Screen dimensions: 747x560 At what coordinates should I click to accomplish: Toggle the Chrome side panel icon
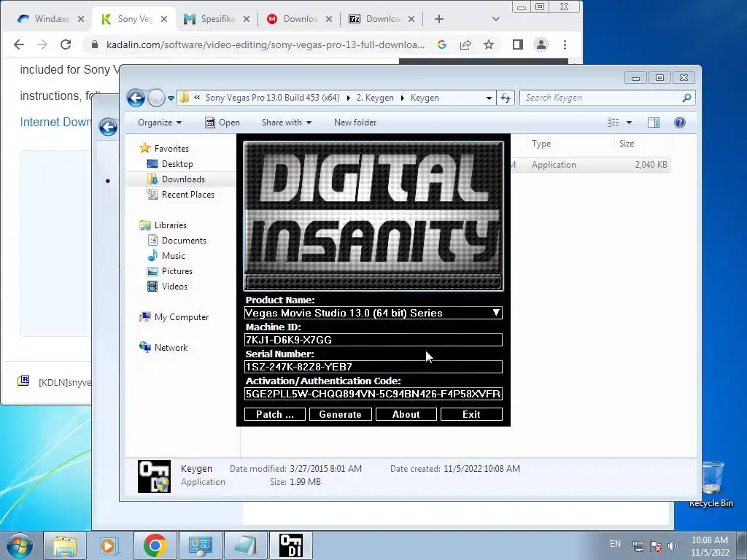click(x=518, y=44)
